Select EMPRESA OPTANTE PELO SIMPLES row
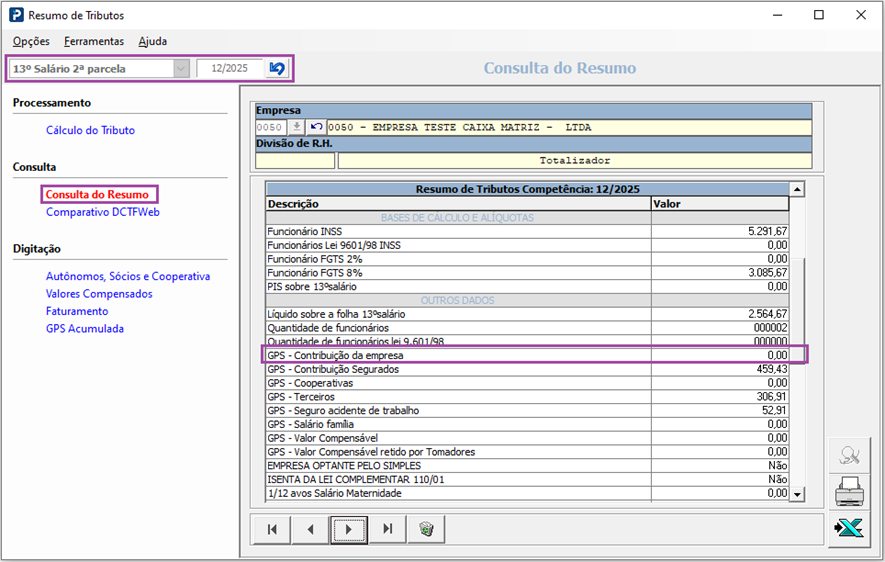Viewport: 885px width, 562px height. pos(527,466)
